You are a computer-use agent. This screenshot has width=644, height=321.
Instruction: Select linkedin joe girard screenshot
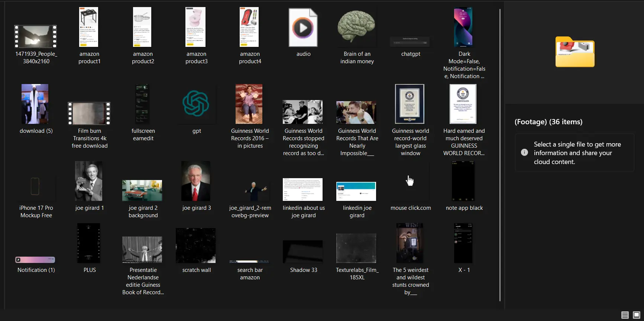tap(356, 191)
